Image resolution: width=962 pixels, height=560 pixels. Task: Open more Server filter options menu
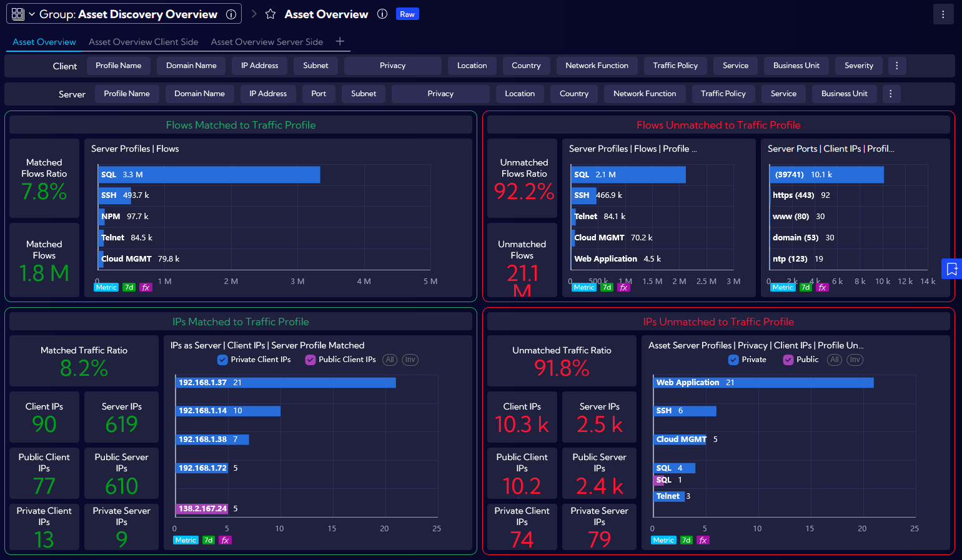(890, 94)
